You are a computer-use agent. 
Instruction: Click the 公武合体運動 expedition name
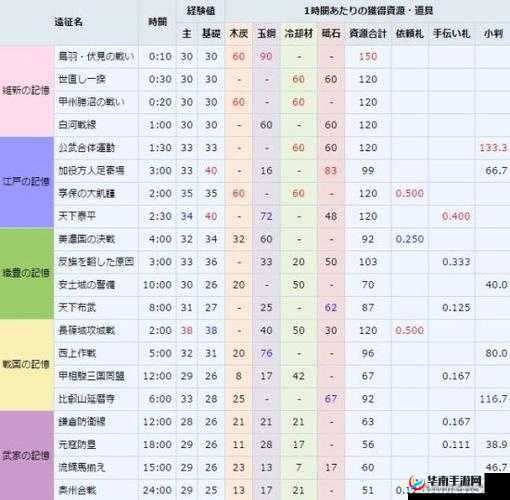[87, 148]
